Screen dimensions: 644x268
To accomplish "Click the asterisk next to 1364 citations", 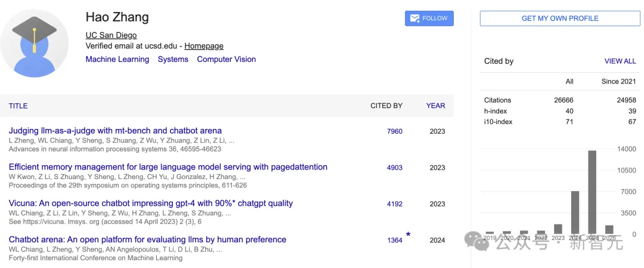I will point(408,235).
